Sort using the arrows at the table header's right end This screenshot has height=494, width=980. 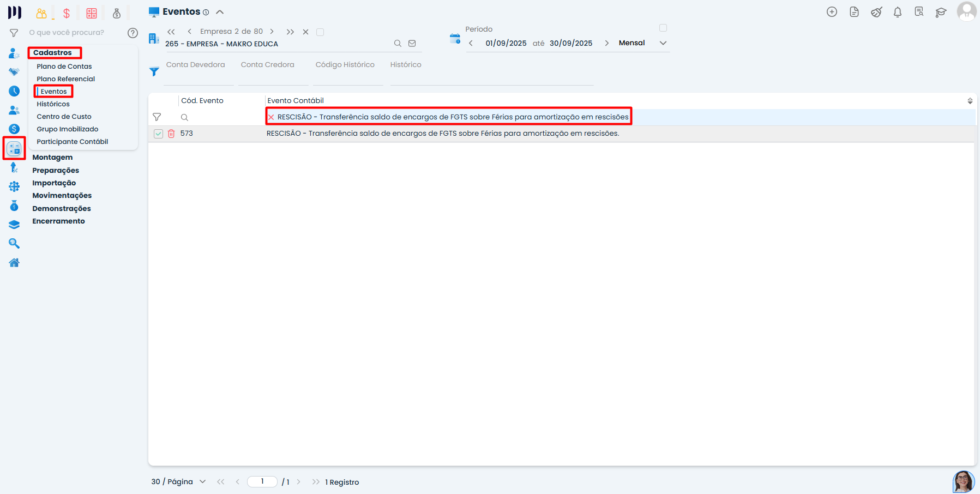970,101
